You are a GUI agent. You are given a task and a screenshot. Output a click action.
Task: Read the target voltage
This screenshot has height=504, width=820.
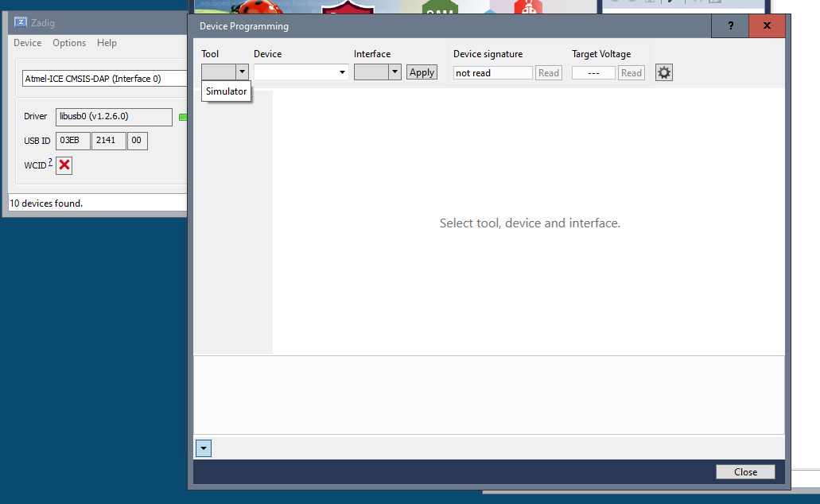632,72
